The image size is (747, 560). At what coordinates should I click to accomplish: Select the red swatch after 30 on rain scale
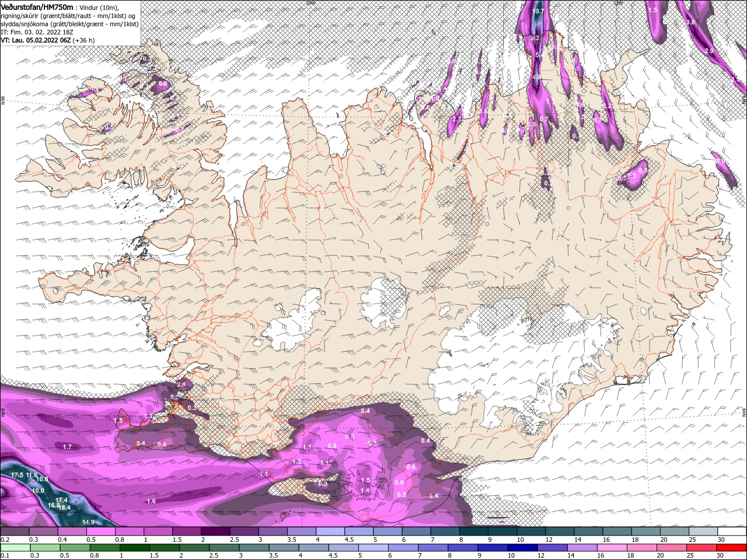[x=731, y=547]
